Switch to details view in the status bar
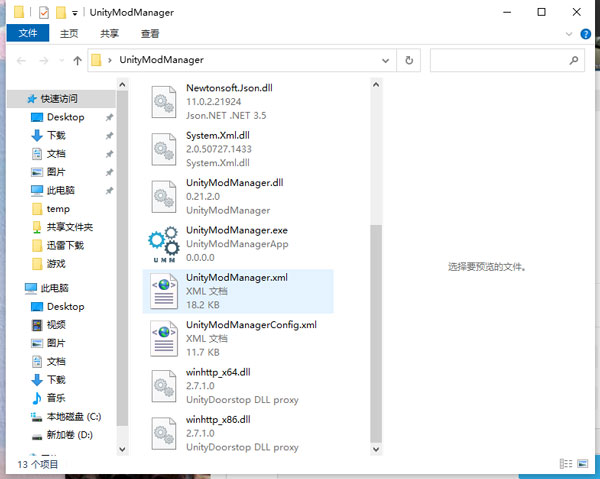 [x=567, y=464]
